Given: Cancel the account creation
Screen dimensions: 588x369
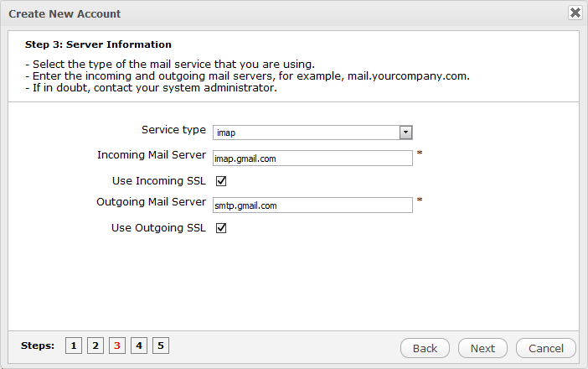Looking at the screenshot, I should tap(546, 348).
